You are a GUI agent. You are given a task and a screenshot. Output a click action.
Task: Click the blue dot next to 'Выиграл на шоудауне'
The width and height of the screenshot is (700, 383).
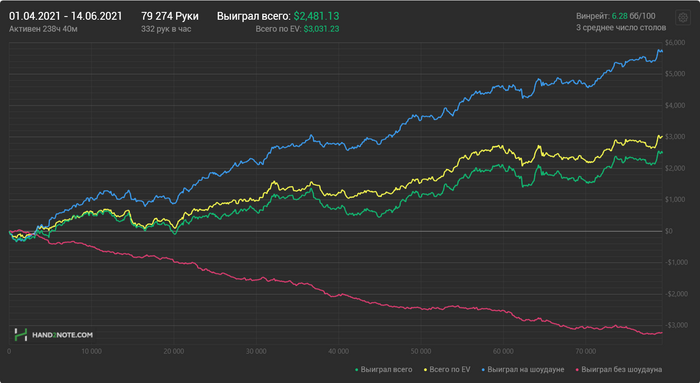click(x=483, y=370)
